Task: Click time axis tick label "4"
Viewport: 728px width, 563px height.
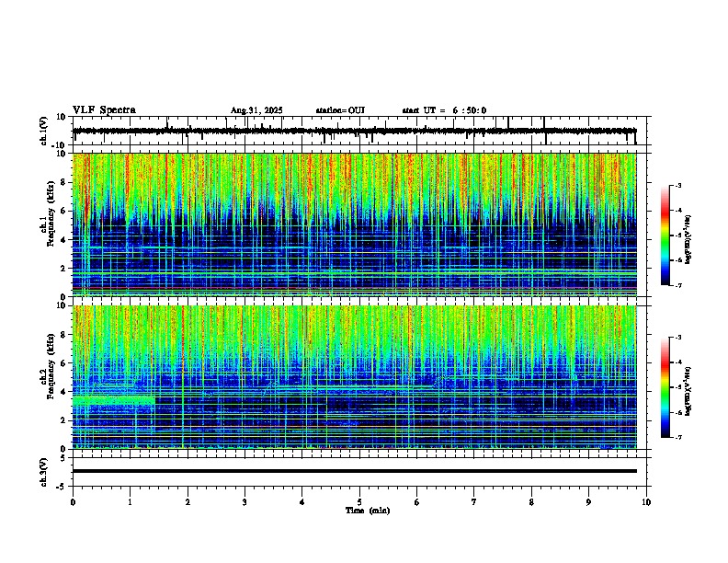Action: point(302,502)
